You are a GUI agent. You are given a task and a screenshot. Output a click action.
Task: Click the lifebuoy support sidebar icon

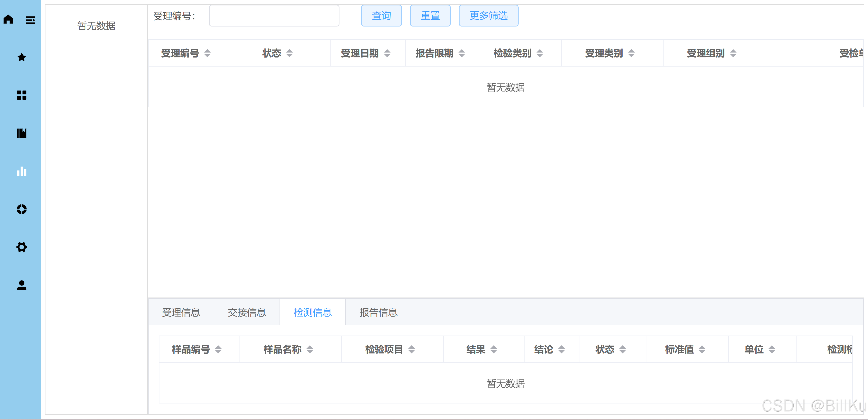(21, 209)
